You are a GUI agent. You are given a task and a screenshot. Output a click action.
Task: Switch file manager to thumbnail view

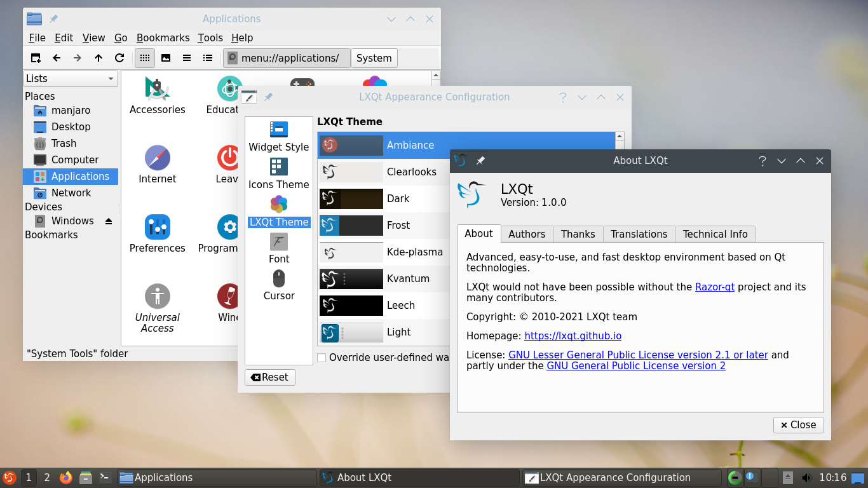coord(166,58)
